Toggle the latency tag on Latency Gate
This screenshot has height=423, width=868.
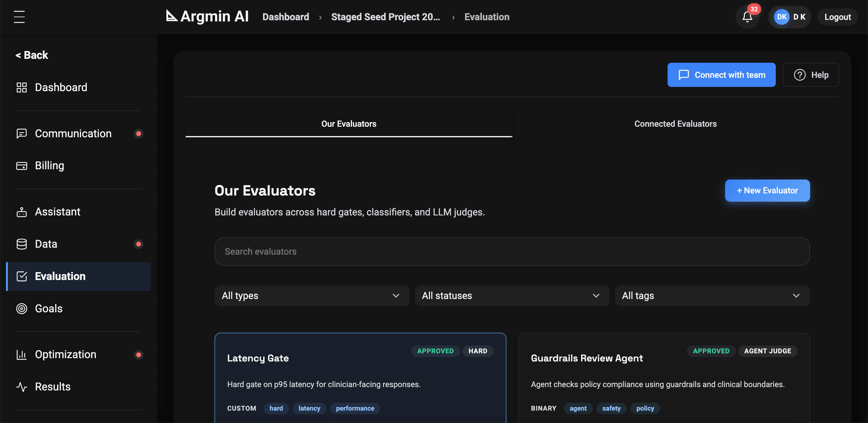point(309,408)
